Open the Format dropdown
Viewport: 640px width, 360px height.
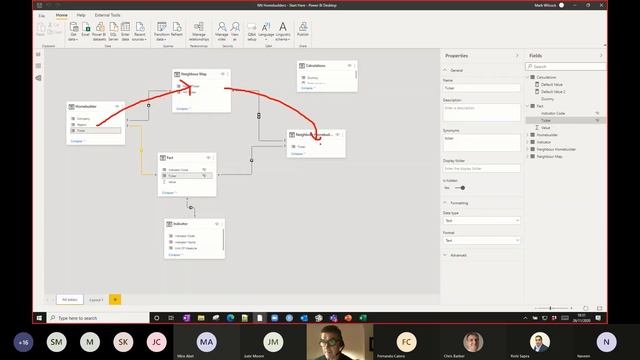[482, 240]
